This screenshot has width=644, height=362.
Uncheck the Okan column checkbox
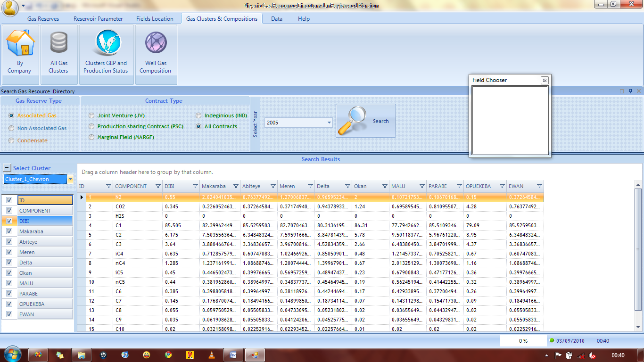click(9, 273)
